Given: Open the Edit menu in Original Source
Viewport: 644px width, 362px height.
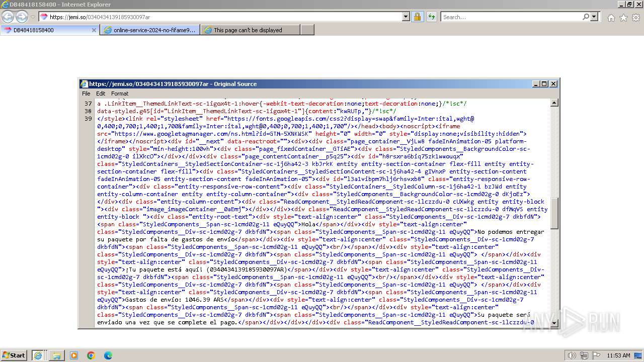Looking at the screenshot, I should click(101, 94).
